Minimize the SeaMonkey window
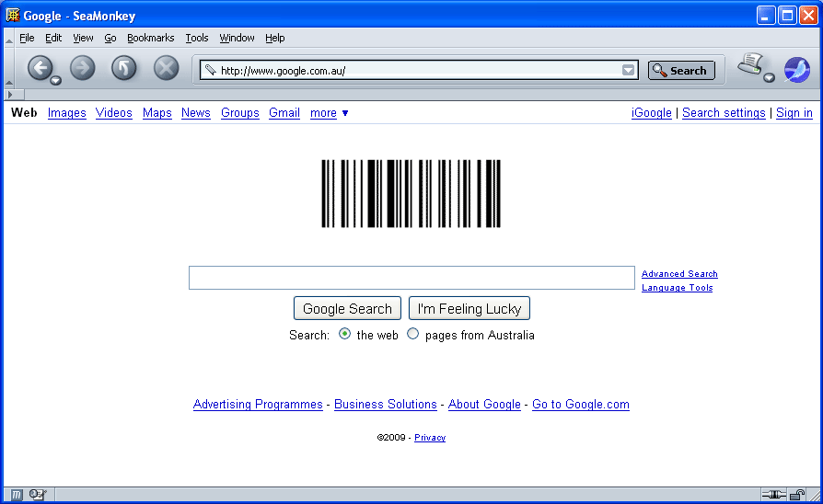 click(x=766, y=16)
